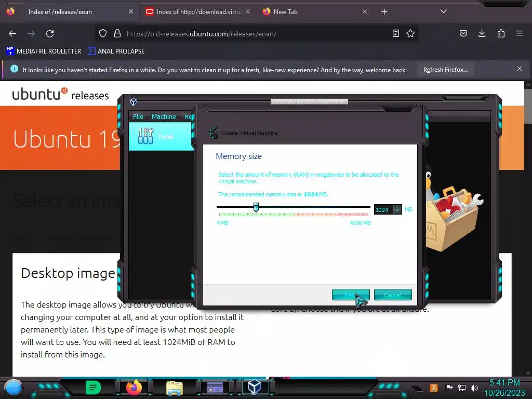
Task: Click the memory size spinner arrows
Action: tap(397, 209)
